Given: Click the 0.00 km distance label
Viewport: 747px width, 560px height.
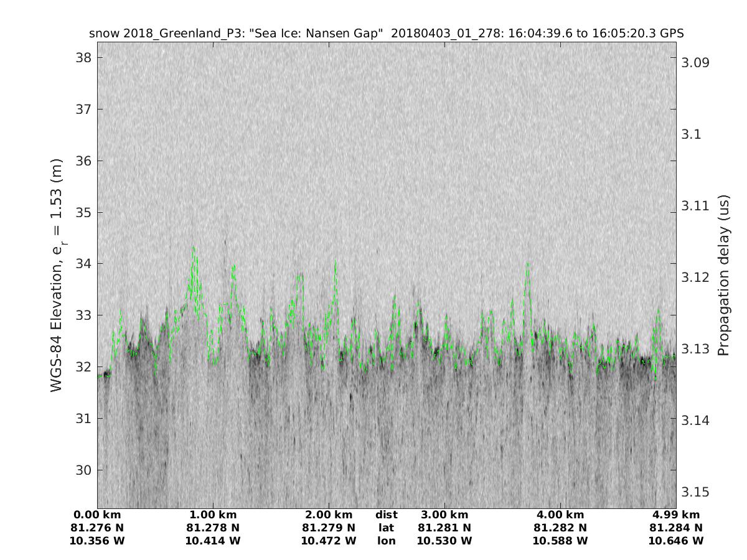Looking at the screenshot, I should pos(98,515).
